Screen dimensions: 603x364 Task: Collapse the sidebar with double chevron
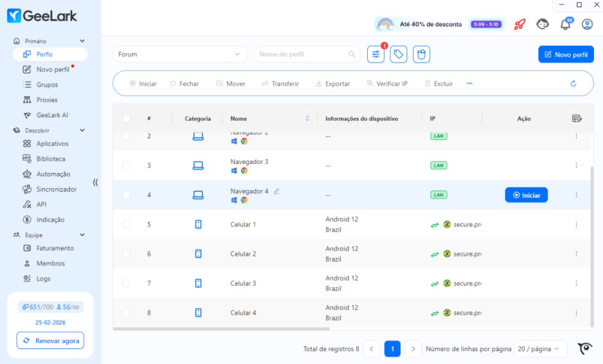95,182
